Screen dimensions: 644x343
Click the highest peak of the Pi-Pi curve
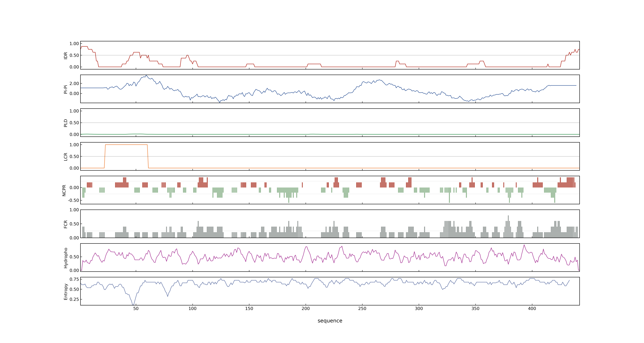146,75
